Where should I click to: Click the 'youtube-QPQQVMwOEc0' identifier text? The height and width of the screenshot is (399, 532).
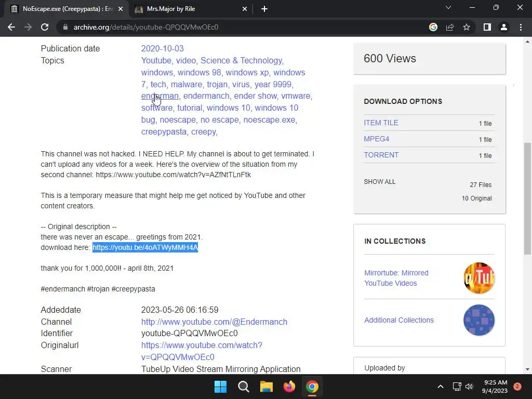tap(189, 334)
